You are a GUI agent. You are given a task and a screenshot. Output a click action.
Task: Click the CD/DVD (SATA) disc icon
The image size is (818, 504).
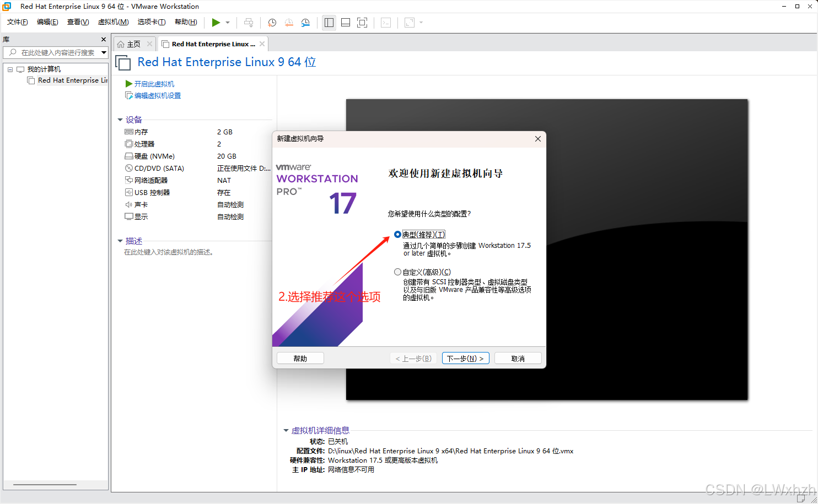click(129, 168)
